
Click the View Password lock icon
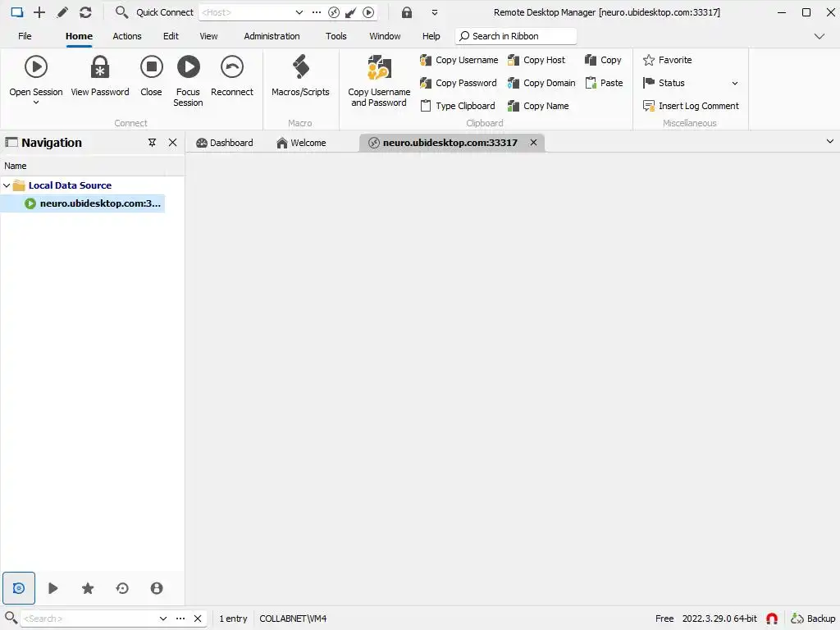pos(99,67)
